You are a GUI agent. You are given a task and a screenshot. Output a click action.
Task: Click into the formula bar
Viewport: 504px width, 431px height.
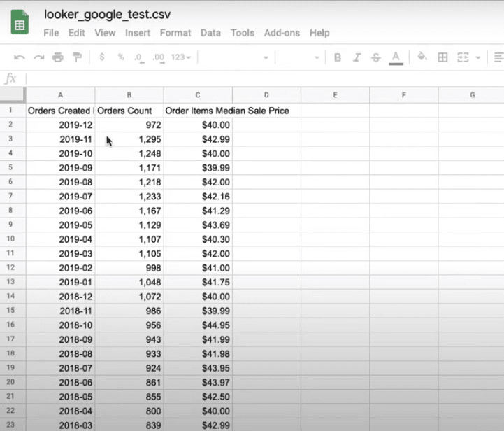pyautogui.click(x=264, y=78)
